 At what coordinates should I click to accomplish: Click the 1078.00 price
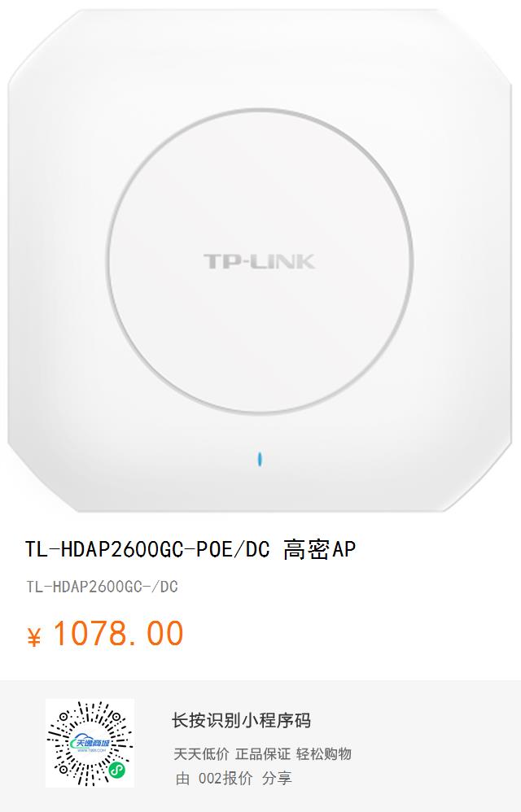pos(119,633)
